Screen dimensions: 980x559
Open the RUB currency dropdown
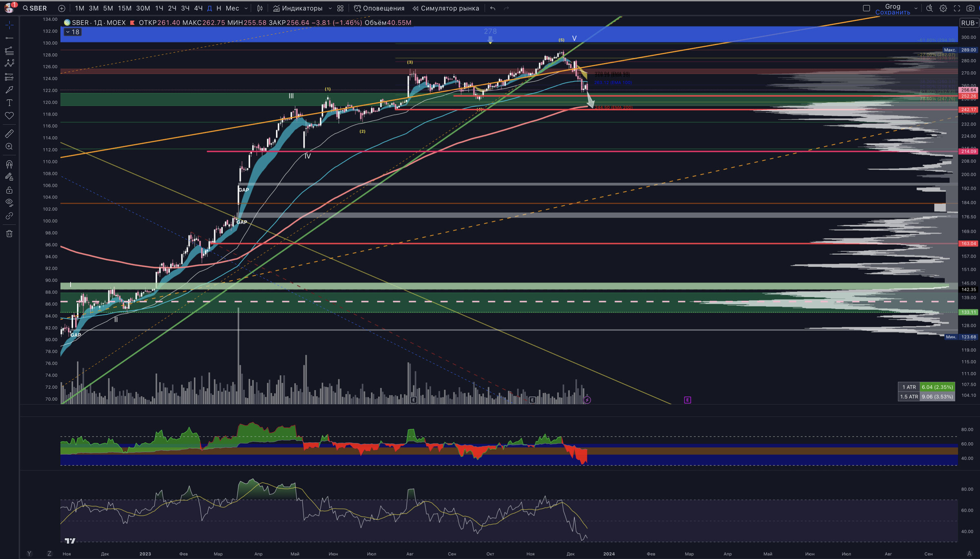pos(969,23)
